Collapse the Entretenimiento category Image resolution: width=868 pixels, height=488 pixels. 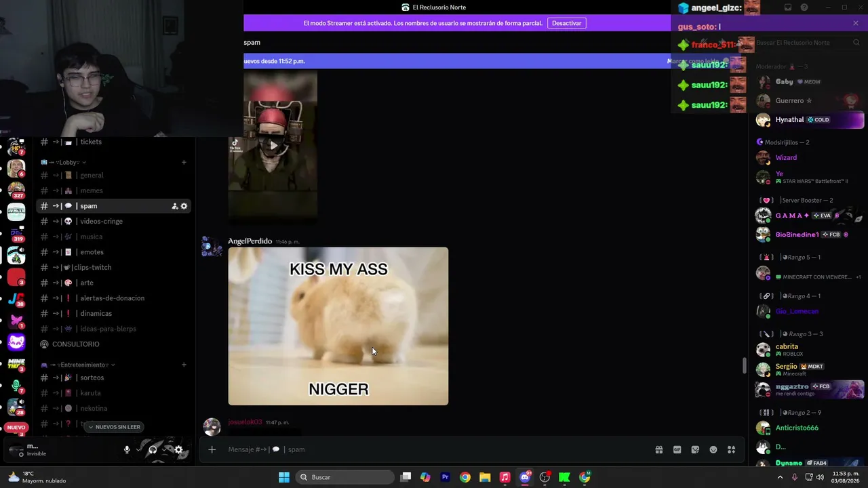78,365
